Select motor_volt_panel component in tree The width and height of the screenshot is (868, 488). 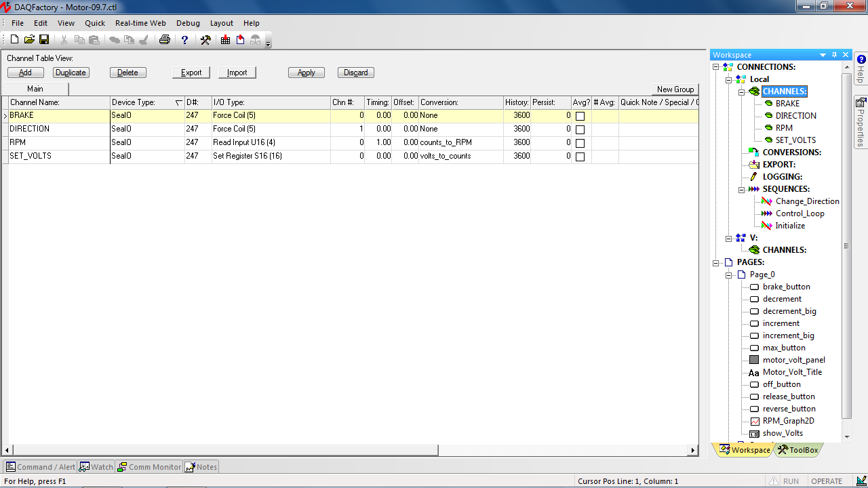click(x=793, y=360)
